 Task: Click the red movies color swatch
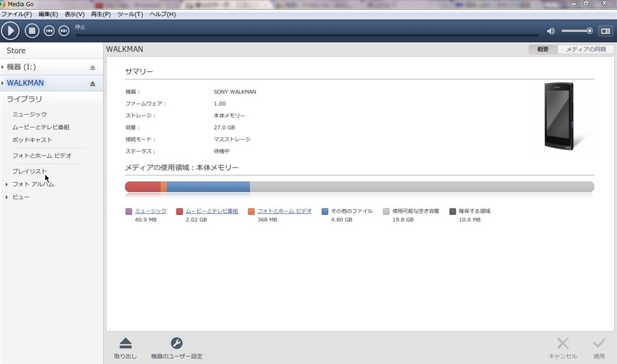pyautogui.click(x=180, y=212)
